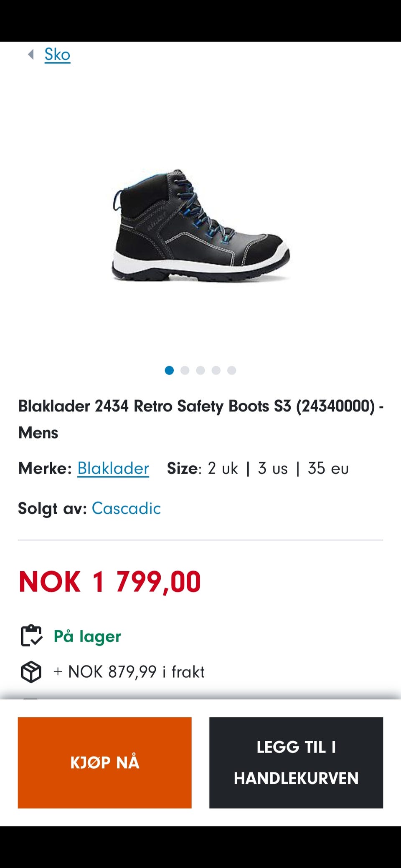401x868 pixels.
Task: Select the product title text
Action: (x=201, y=419)
